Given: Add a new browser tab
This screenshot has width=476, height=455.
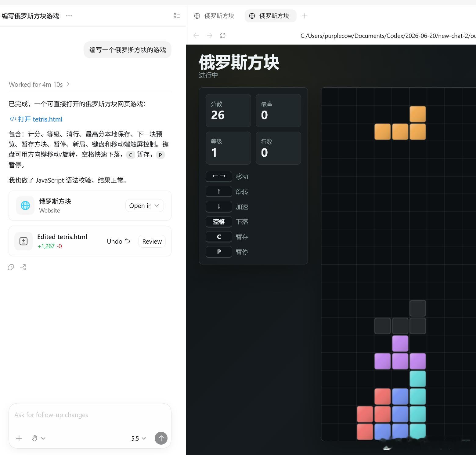Looking at the screenshot, I should (x=305, y=16).
